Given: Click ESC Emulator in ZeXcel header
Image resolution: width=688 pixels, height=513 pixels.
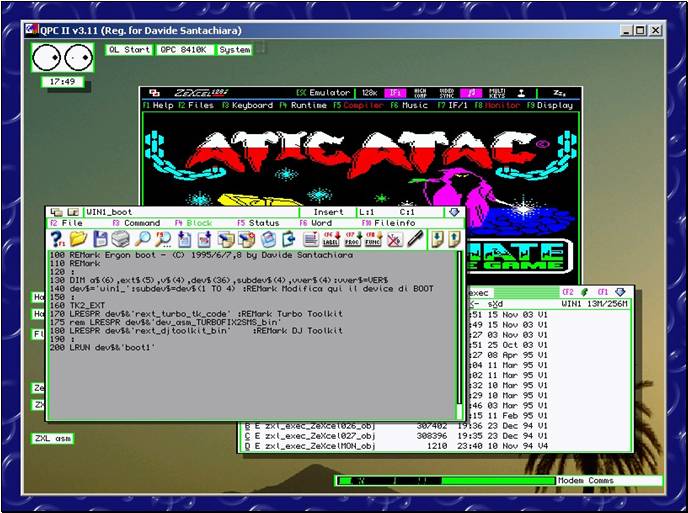Looking at the screenshot, I should tap(323, 93).
